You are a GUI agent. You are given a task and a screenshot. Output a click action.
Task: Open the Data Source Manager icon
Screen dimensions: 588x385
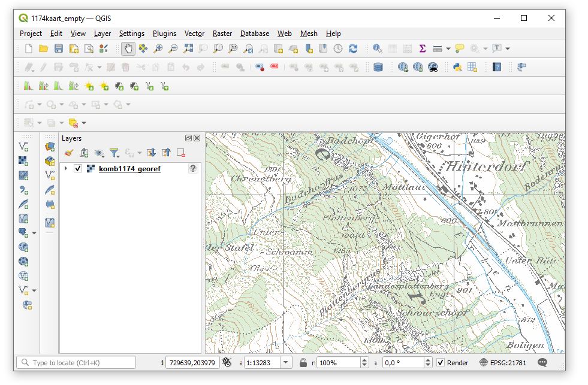click(49, 146)
